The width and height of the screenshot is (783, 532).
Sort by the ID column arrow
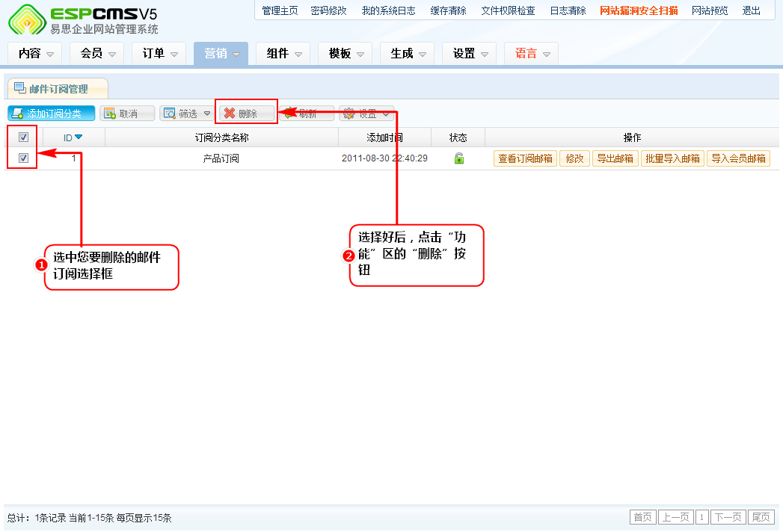(79, 137)
